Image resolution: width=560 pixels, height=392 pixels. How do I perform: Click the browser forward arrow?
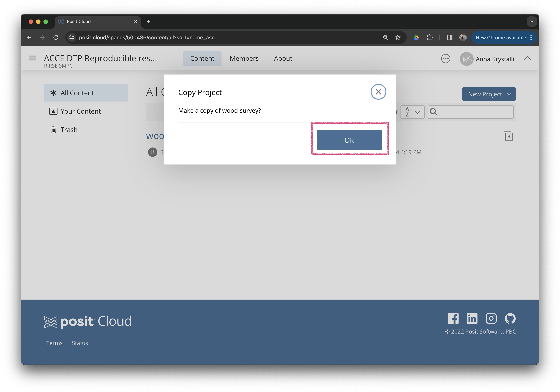tap(42, 37)
